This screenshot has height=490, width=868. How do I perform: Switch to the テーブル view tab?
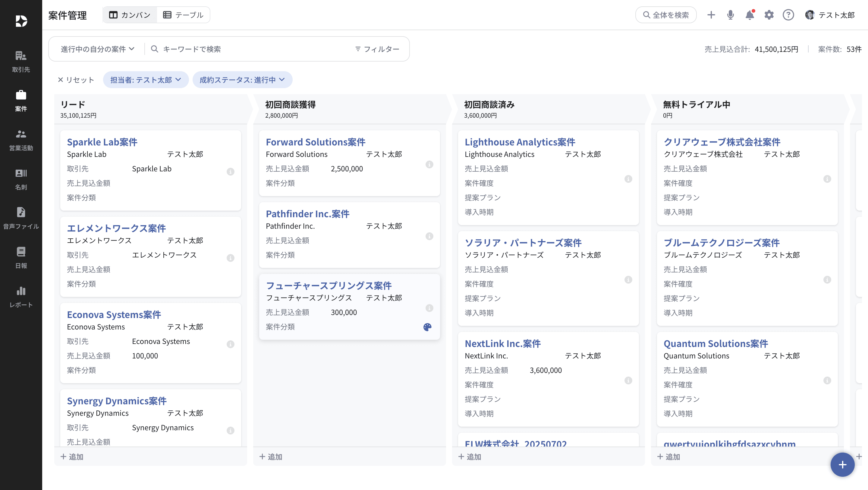[x=183, y=15]
